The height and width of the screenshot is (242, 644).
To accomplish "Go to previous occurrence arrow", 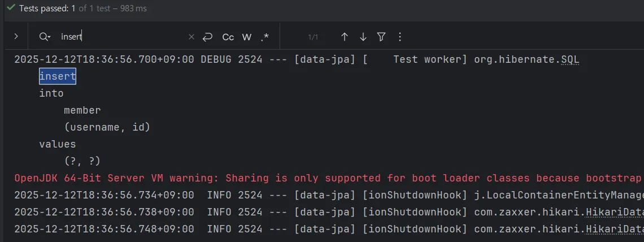I will click(345, 37).
